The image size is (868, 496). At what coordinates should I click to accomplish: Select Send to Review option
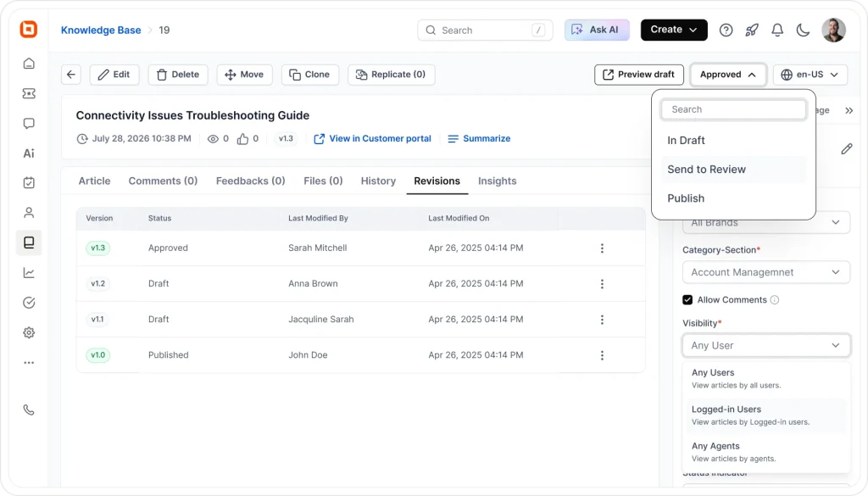click(733, 170)
